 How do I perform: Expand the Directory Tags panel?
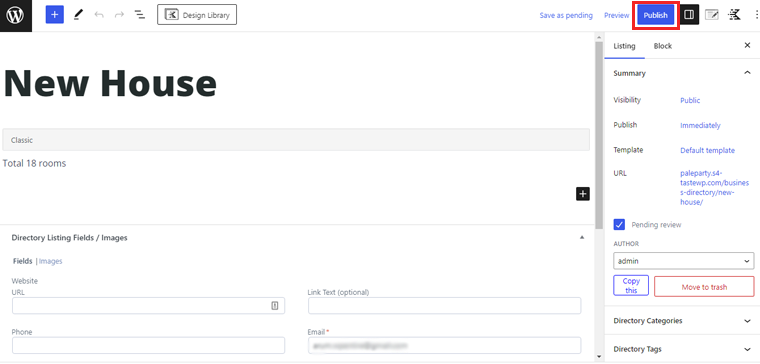pos(682,349)
